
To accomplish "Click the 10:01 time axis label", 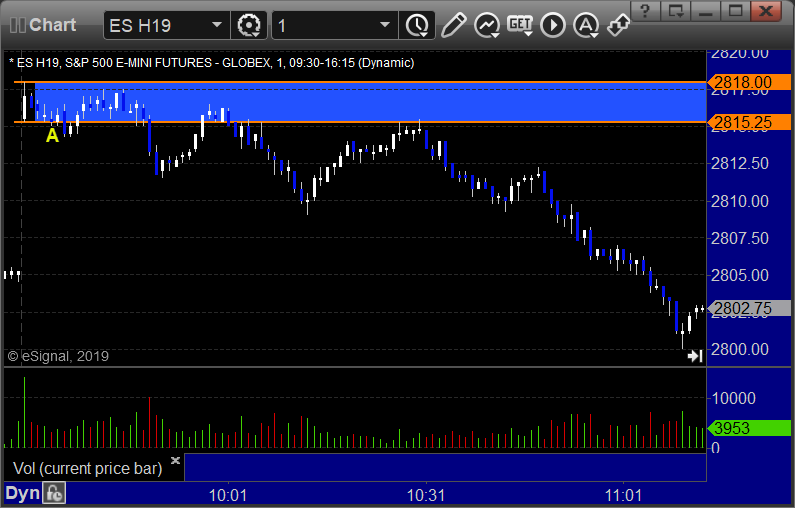I will point(228,495).
